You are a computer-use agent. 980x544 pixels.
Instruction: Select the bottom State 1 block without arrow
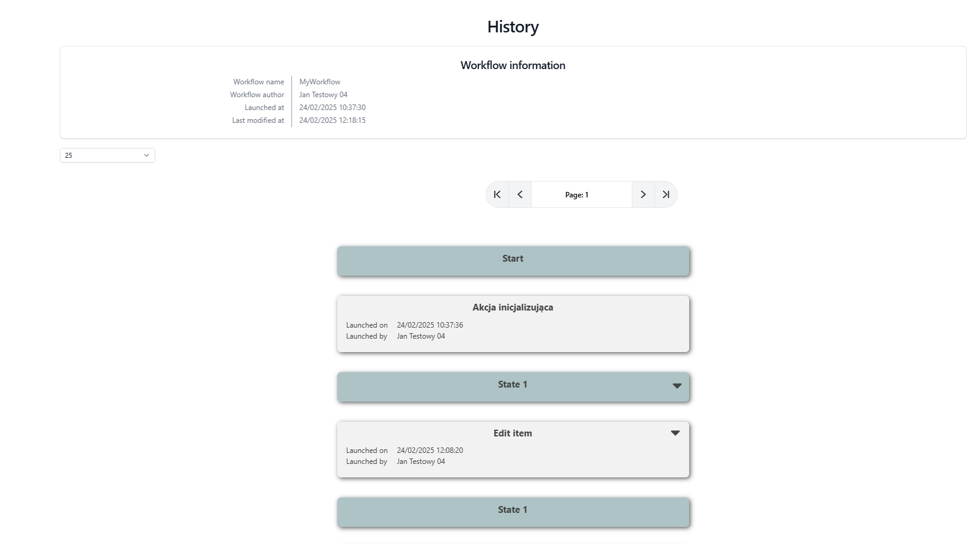pyautogui.click(x=513, y=511)
